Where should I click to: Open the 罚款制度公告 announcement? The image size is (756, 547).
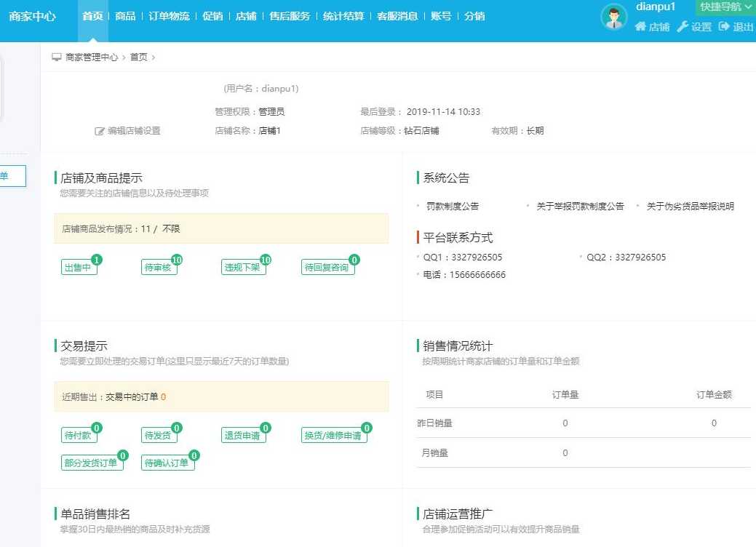[453, 207]
